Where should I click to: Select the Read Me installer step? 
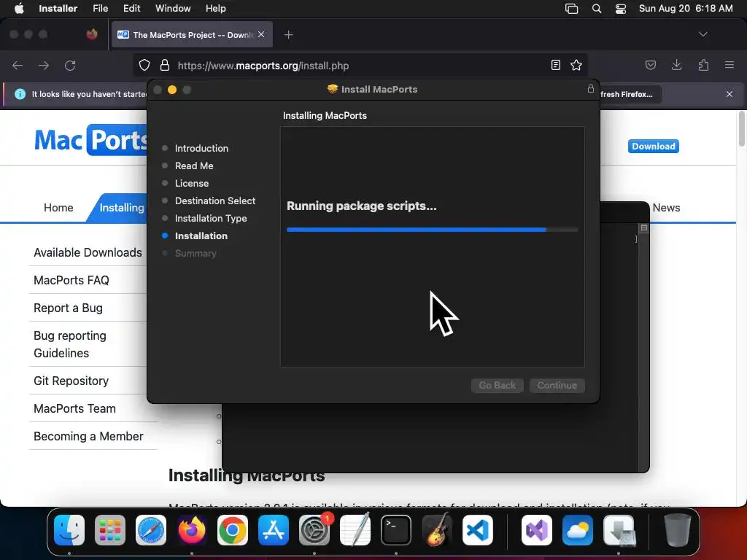pyautogui.click(x=194, y=166)
